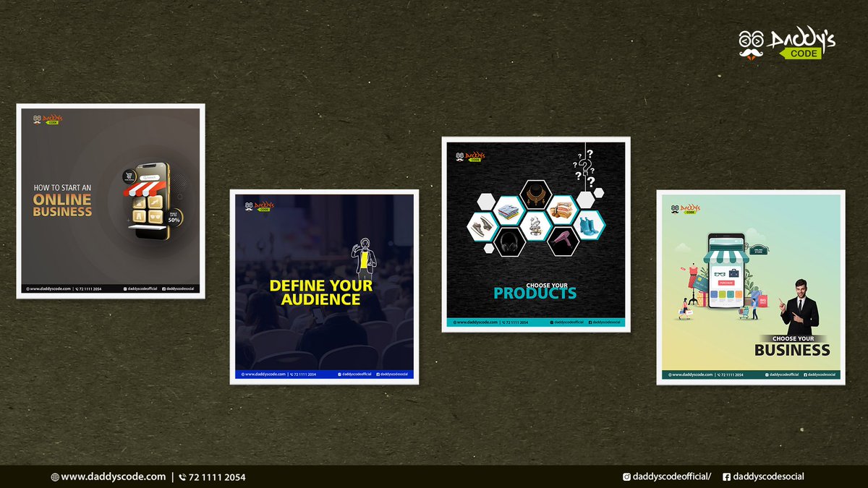Click the phone number 72 1111 2054 in bottom bar
The image size is (868, 488).
click(x=217, y=477)
